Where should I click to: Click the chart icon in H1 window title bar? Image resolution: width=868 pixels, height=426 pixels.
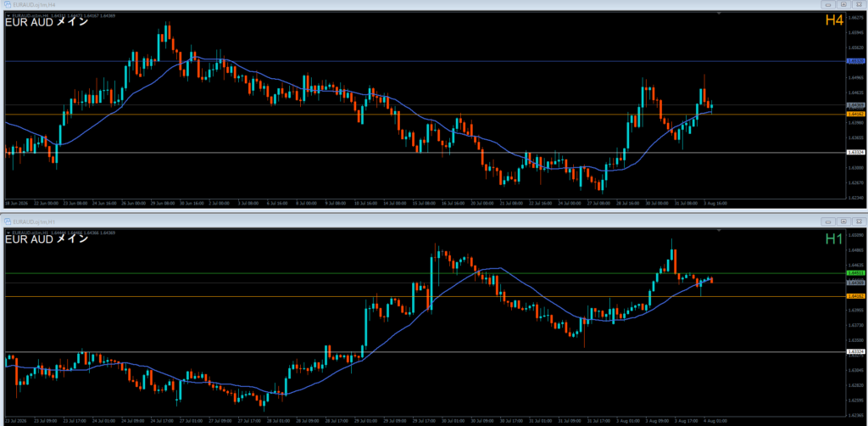pyautogui.click(x=7, y=221)
